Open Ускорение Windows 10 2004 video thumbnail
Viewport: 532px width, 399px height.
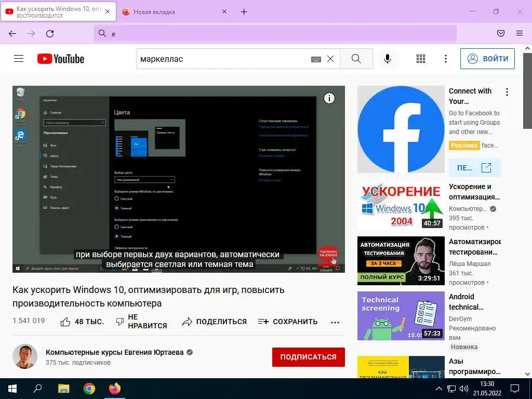401,206
